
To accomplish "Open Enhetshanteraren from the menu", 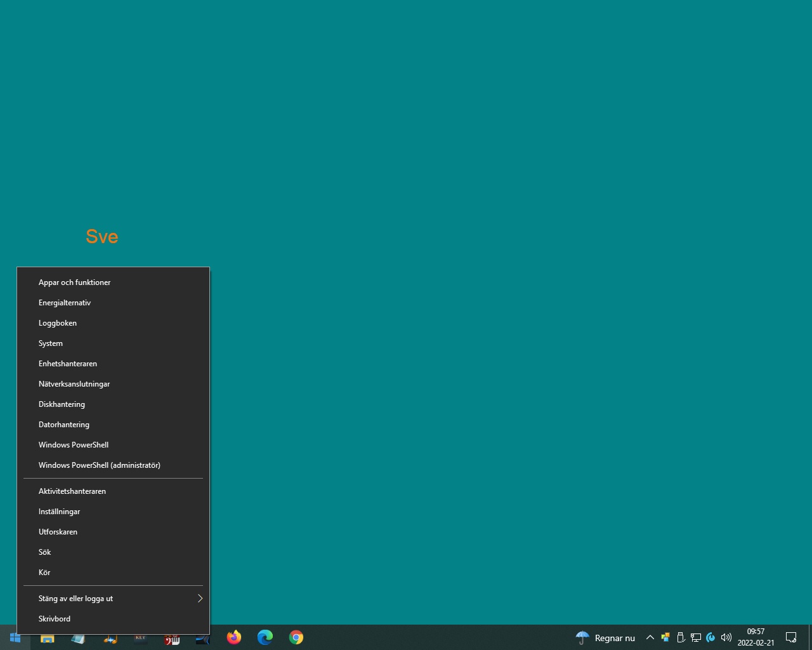I will [68, 363].
